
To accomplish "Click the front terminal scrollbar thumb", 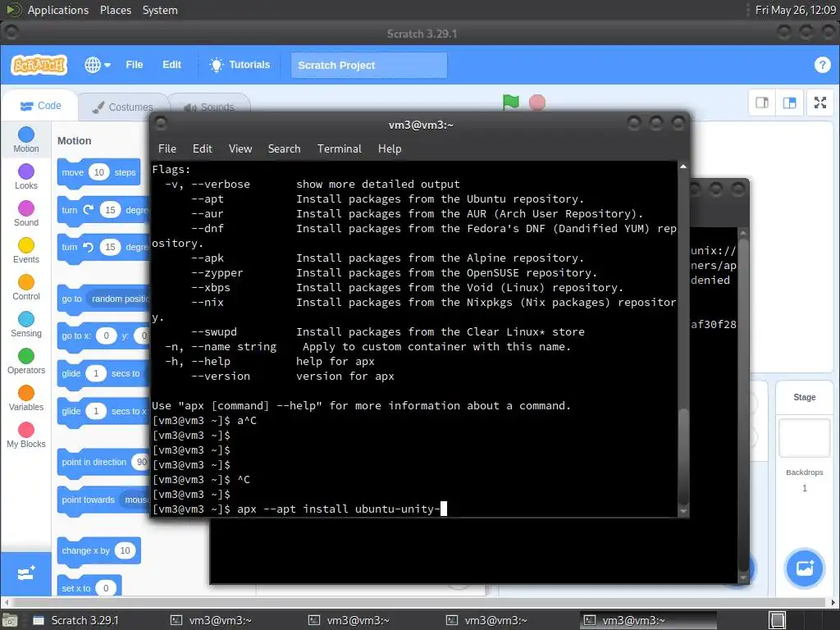I will 683,456.
